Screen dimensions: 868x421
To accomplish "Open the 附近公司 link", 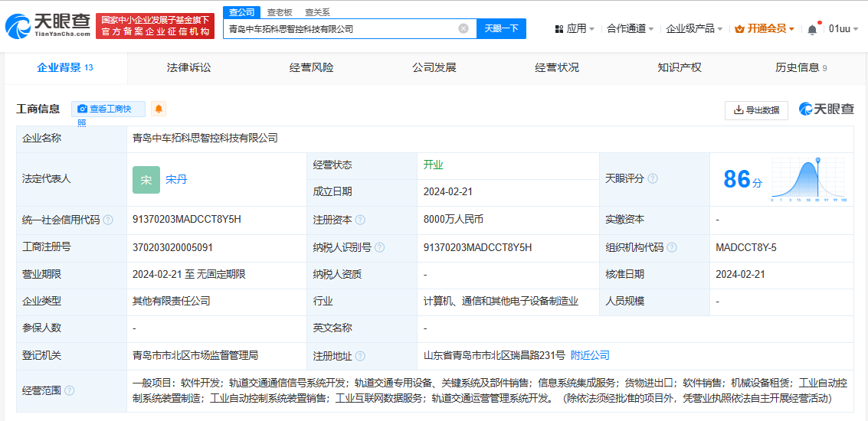I will (590, 355).
